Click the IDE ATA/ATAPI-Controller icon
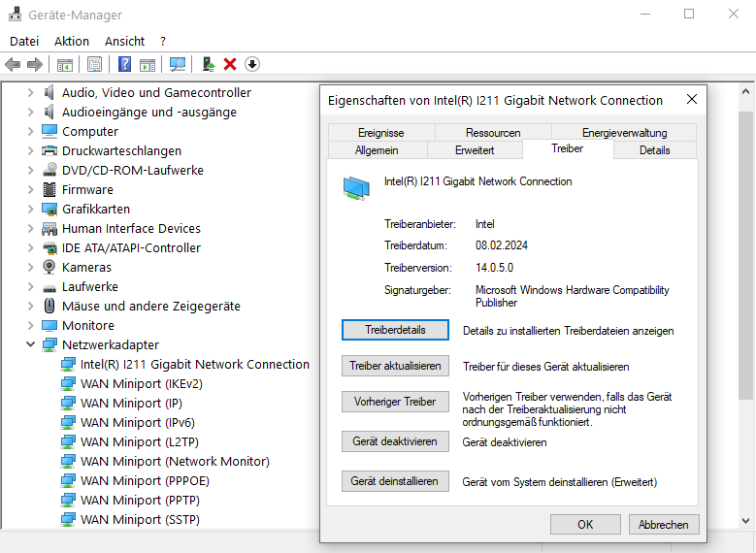756x553 pixels. point(49,247)
